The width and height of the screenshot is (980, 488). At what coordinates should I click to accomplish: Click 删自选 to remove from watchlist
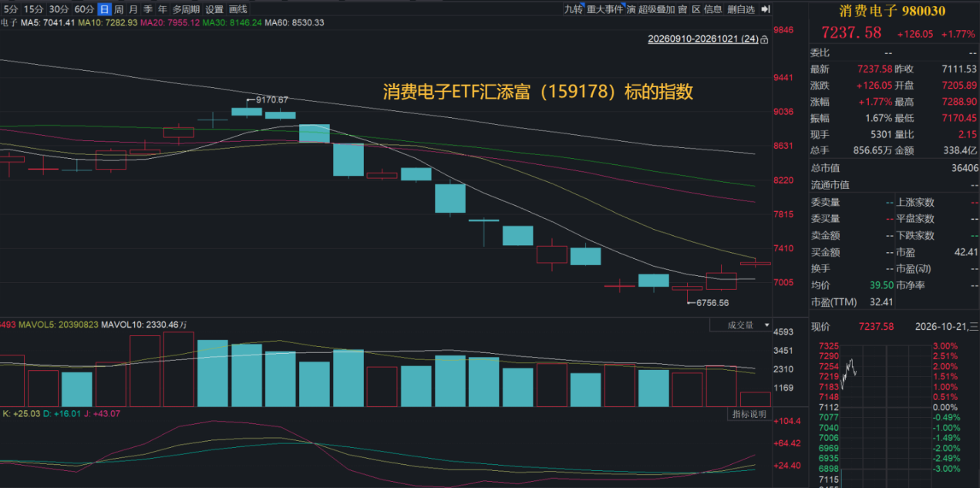[741, 9]
